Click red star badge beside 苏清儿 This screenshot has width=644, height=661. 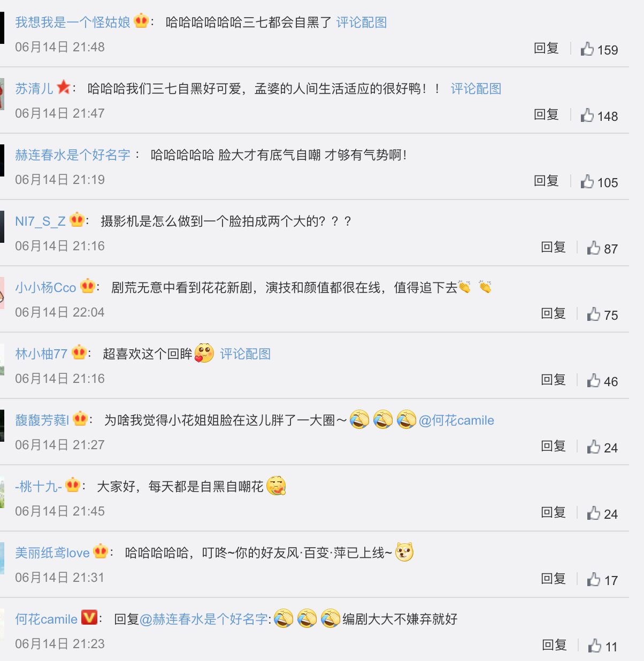click(x=64, y=87)
